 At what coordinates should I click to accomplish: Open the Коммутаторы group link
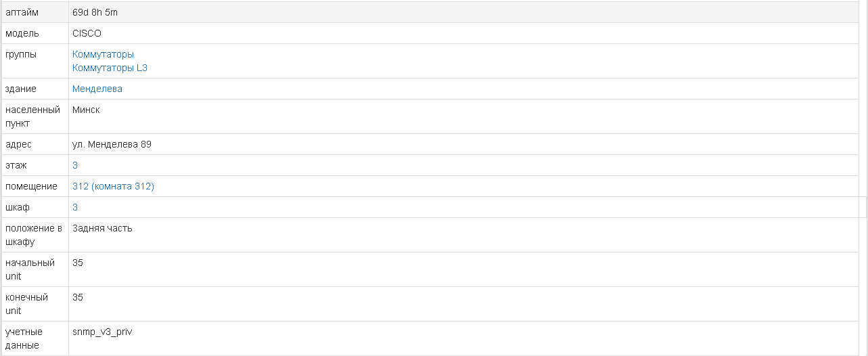click(103, 54)
